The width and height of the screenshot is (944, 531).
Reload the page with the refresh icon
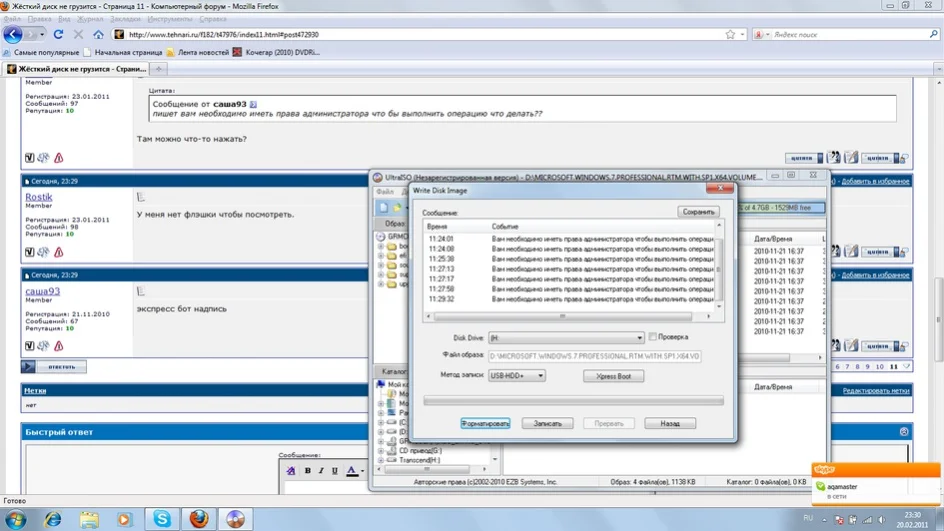pos(58,34)
